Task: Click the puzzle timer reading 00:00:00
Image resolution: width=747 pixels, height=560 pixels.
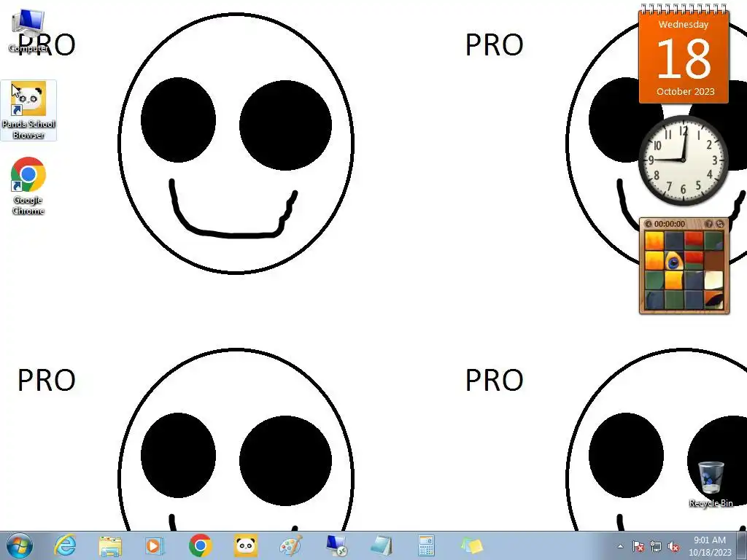Action: (x=670, y=224)
